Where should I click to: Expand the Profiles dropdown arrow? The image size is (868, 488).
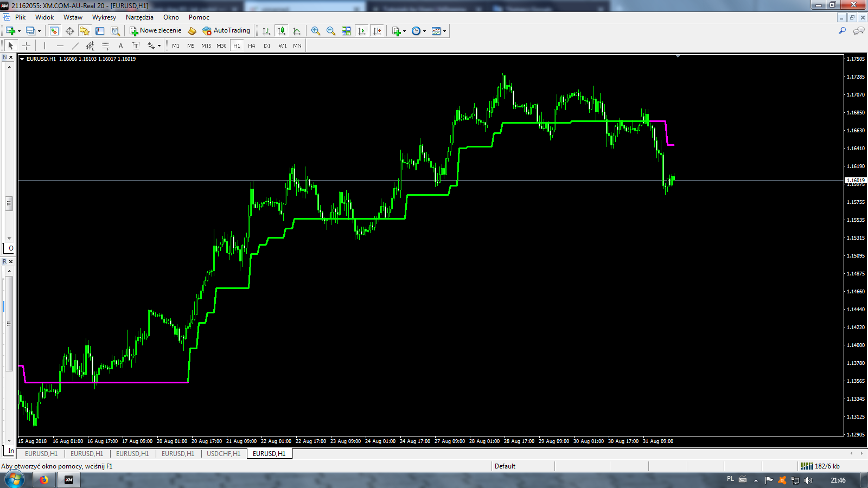(39, 31)
